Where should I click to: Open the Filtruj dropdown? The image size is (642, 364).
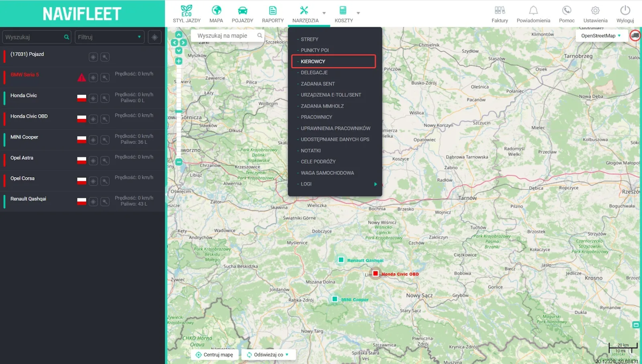click(x=110, y=37)
